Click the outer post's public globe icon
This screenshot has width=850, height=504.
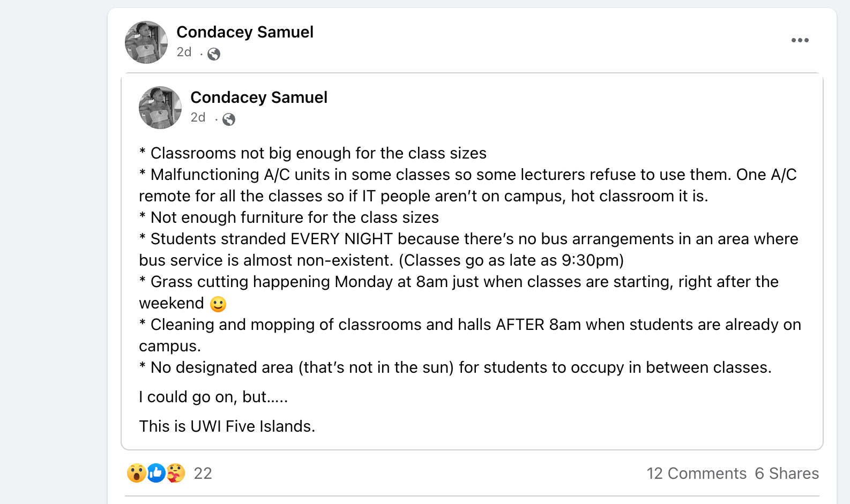(214, 54)
